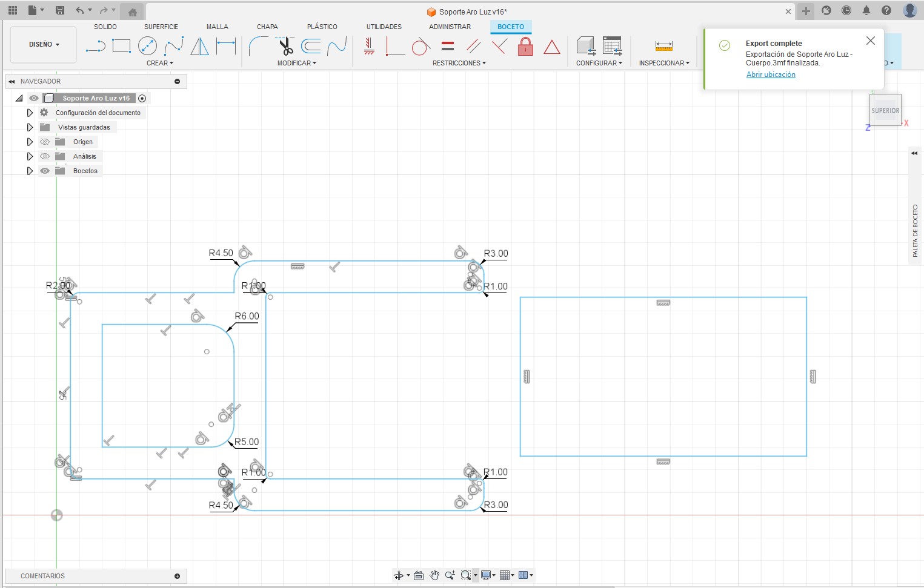Activate the Zoom magnifier tool
This screenshot has width=924, height=588.
tap(450, 575)
